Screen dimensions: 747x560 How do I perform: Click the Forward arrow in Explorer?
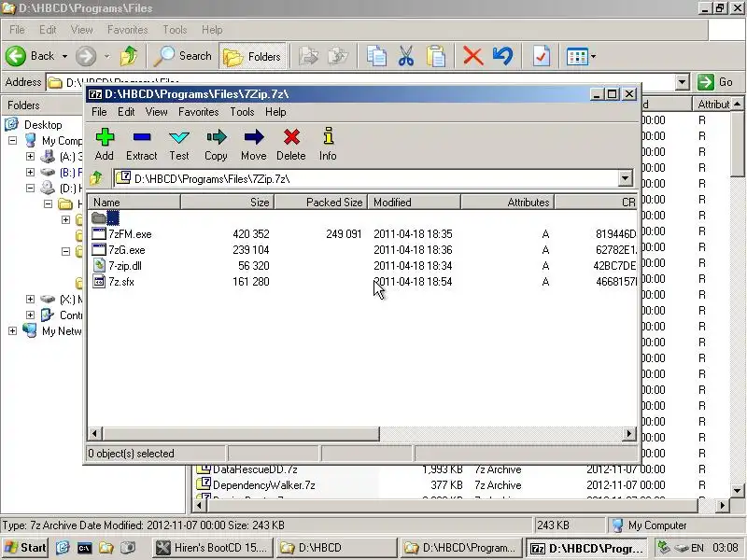86,56
